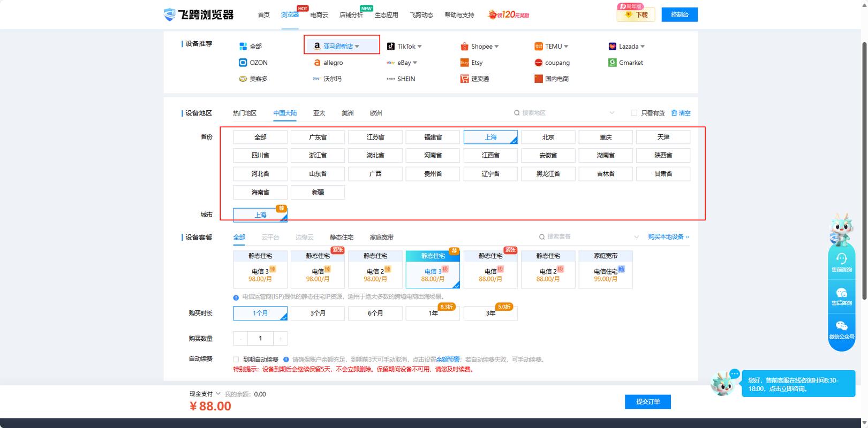
Task: Click the 领120元奖励 promo banner
Action: 508,14
